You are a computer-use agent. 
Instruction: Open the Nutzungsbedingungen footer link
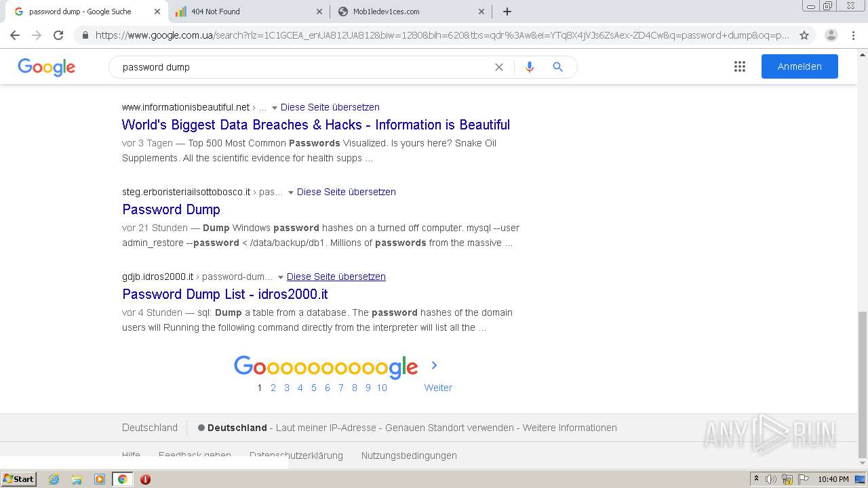click(x=409, y=455)
